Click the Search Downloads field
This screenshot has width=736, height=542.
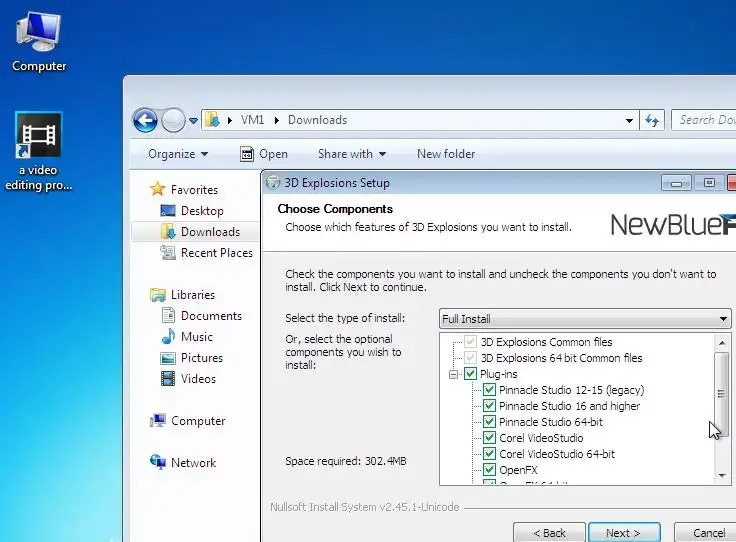[704, 120]
